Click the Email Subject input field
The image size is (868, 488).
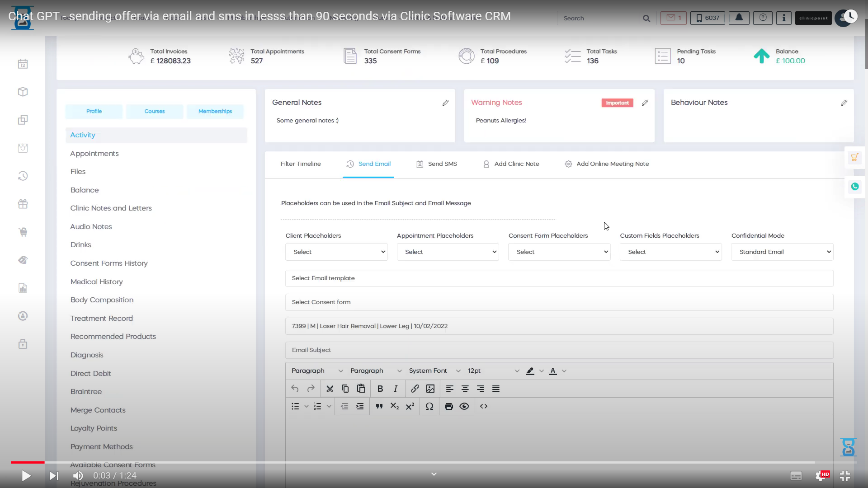click(559, 350)
